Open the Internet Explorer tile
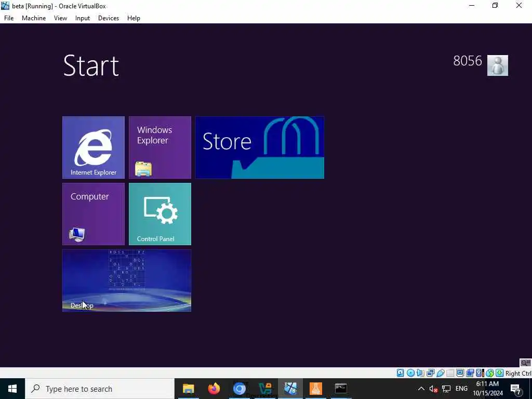532x399 pixels. (x=94, y=147)
